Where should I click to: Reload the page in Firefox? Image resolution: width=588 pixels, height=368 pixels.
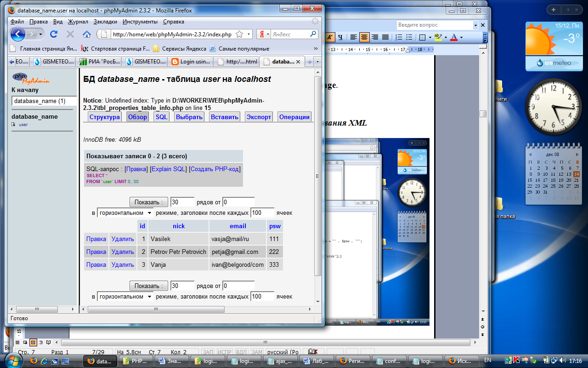pyautogui.click(x=53, y=34)
